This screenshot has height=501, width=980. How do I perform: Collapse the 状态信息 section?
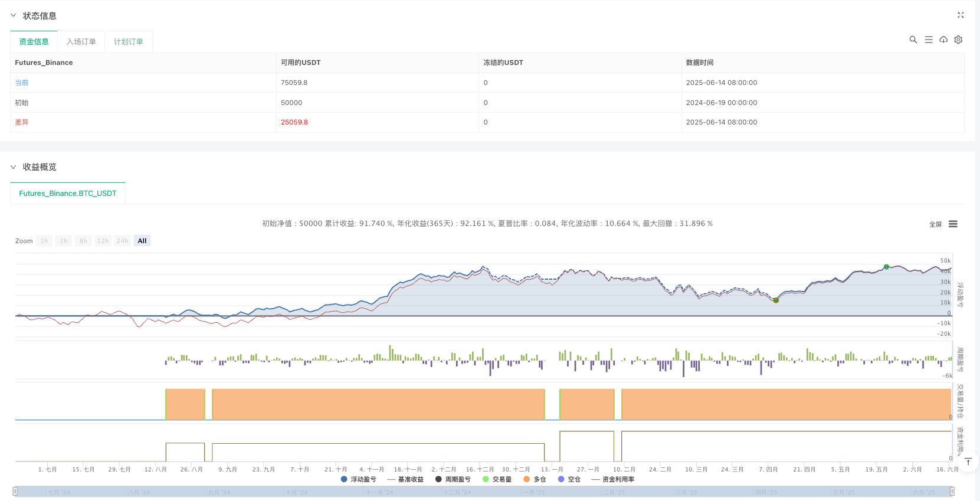point(14,16)
